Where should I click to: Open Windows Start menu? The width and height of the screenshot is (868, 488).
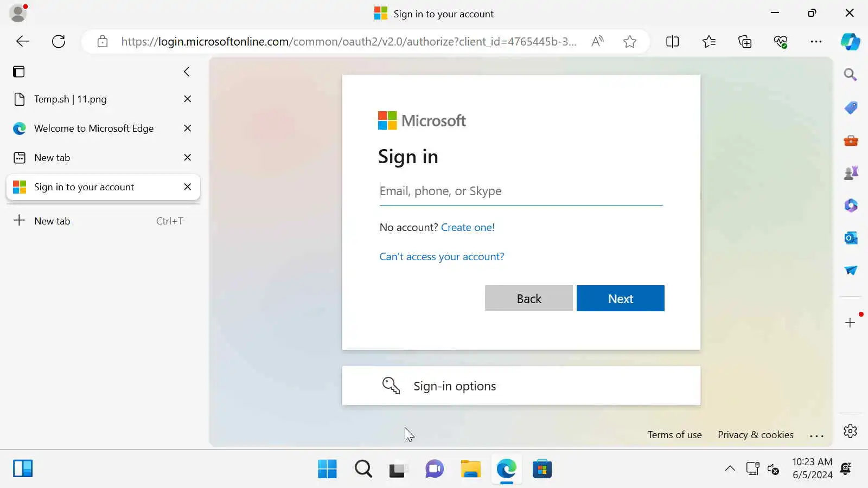(327, 469)
